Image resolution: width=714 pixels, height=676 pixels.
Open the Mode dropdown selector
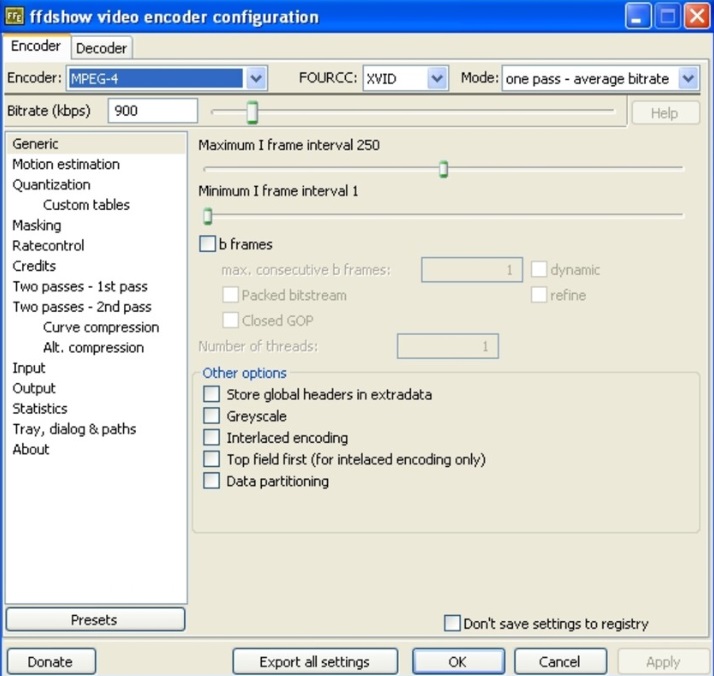(x=688, y=79)
